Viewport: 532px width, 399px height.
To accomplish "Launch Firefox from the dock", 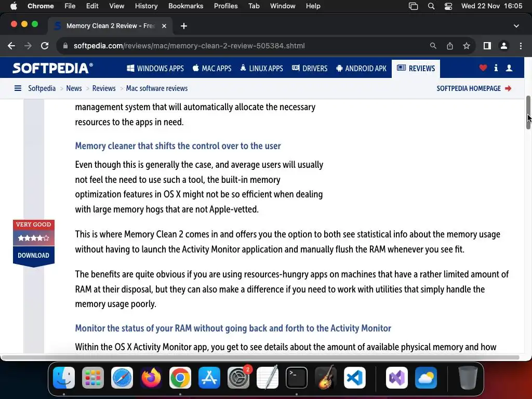I will 151,378.
